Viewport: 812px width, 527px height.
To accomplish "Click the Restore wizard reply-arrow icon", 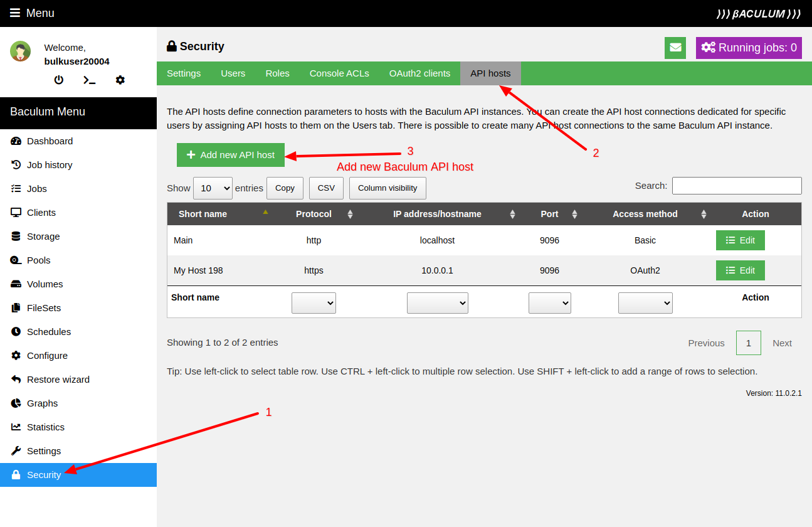I will tap(16, 380).
